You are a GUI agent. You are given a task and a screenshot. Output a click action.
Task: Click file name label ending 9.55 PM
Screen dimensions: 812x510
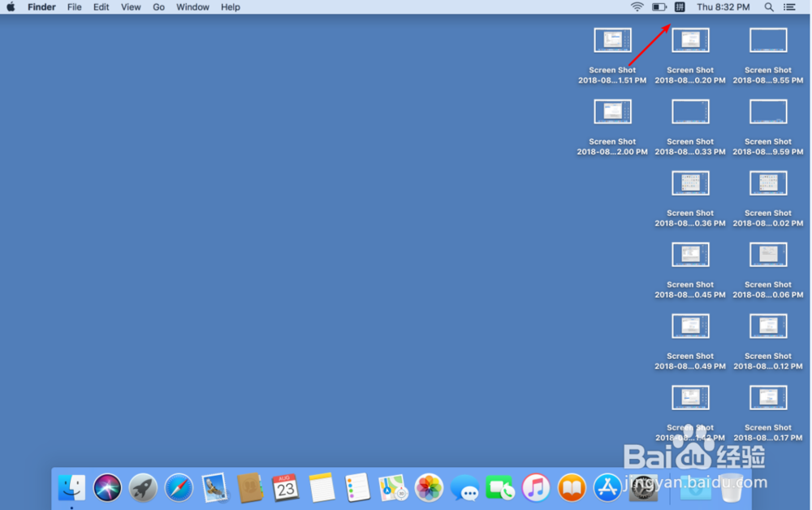coord(768,75)
